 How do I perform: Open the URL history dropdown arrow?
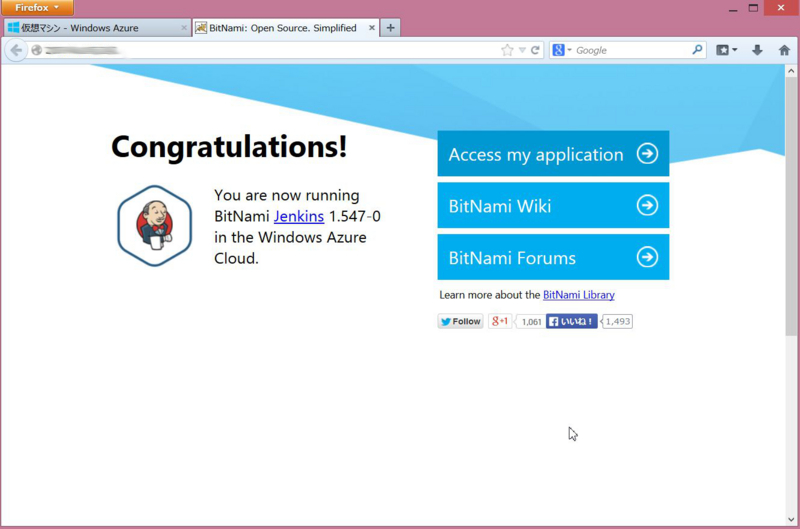coord(522,50)
